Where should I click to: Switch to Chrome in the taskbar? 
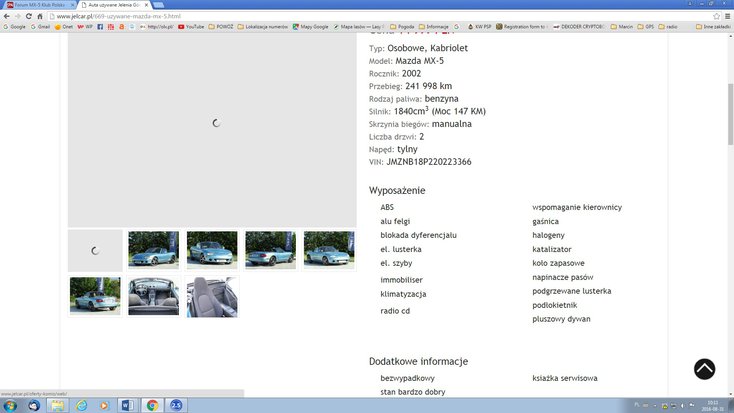tap(152, 406)
